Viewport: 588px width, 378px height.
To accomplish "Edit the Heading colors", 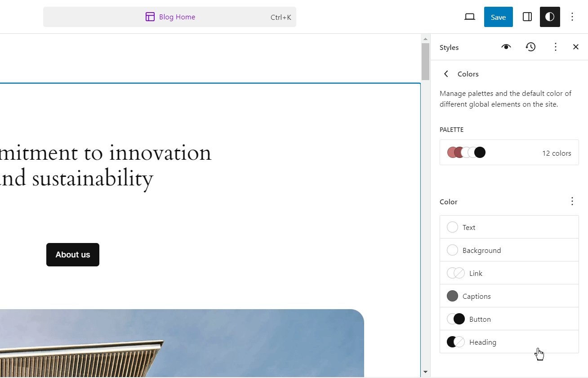I will (509, 342).
